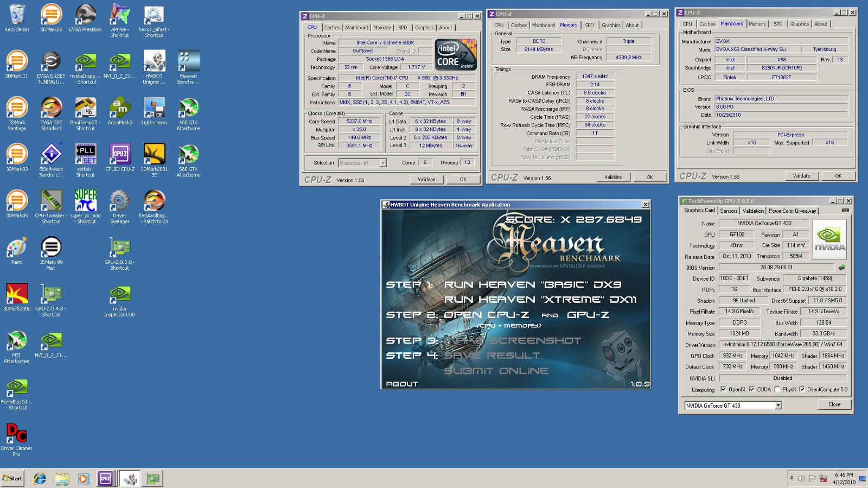Screen dimensions: 868x488
Task: Launch 3DMark Vantage desktop icon
Action: pyautogui.click(x=17, y=114)
